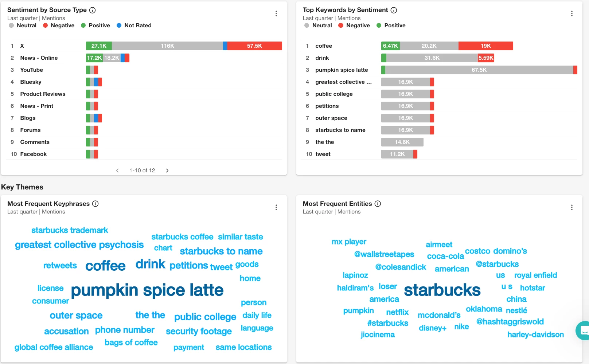This screenshot has width=589, height=364.
Task: Open options menu of Top Keywords by Sentiment
Action: pyautogui.click(x=572, y=13)
